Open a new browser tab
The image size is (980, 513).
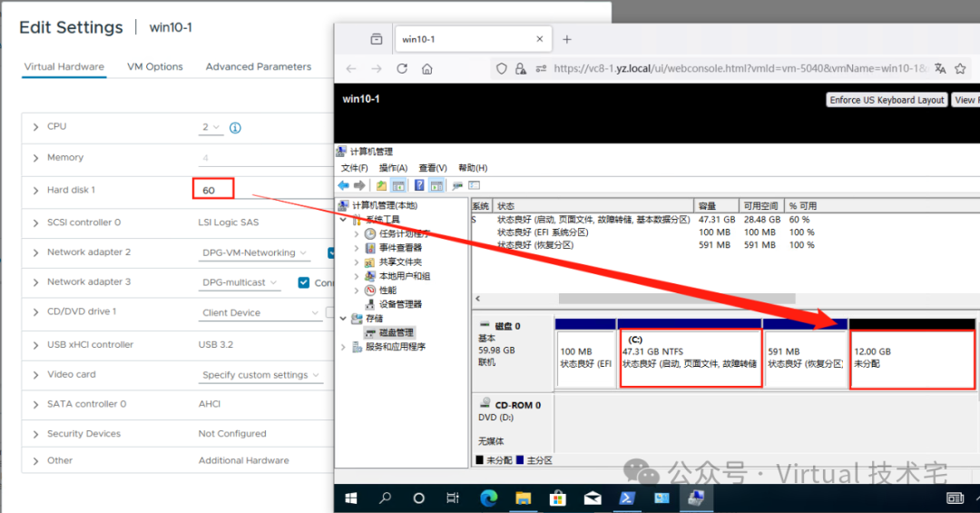coord(567,39)
